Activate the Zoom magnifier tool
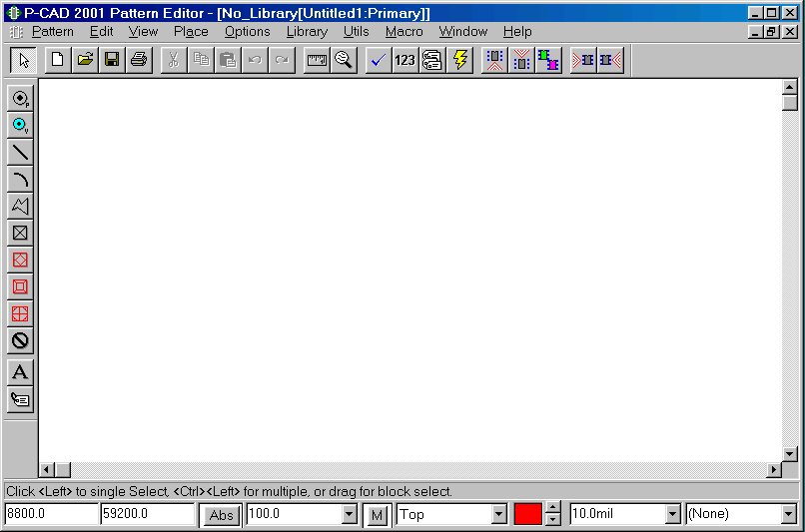The width and height of the screenshot is (805, 532). tap(344, 60)
